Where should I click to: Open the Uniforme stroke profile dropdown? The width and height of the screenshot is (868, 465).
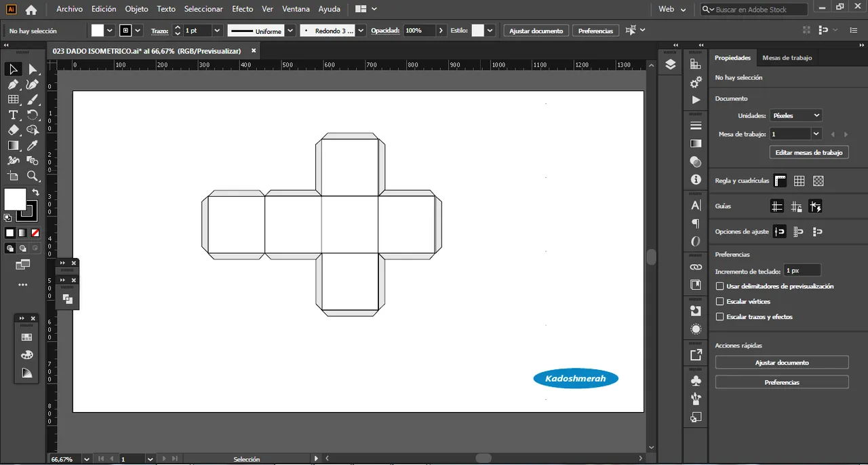click(290, 31)
